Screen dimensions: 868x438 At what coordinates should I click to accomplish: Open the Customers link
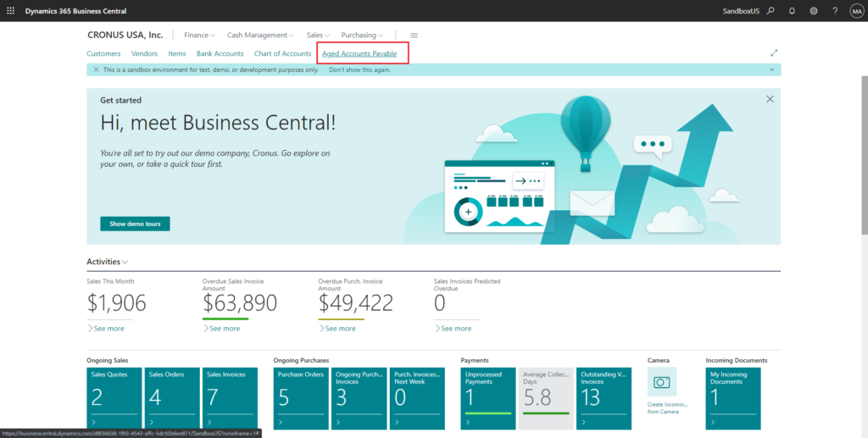(103, 53)
